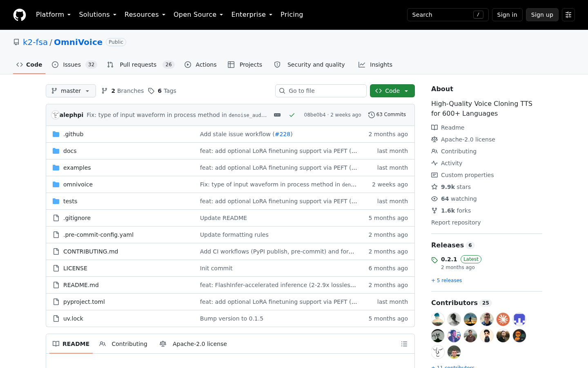Click the commit history clock icon
The height and width of the screenshot is (368, 588).
[x=372, y=115]
